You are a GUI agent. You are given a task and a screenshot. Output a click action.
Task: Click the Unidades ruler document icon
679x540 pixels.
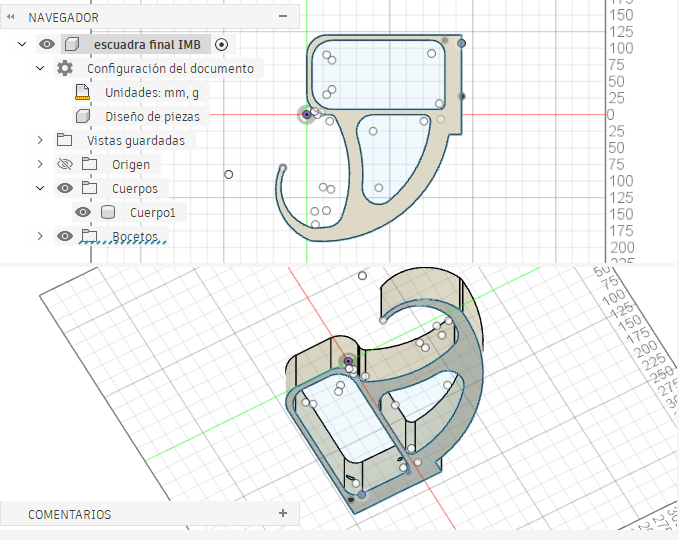pos(83,93)
